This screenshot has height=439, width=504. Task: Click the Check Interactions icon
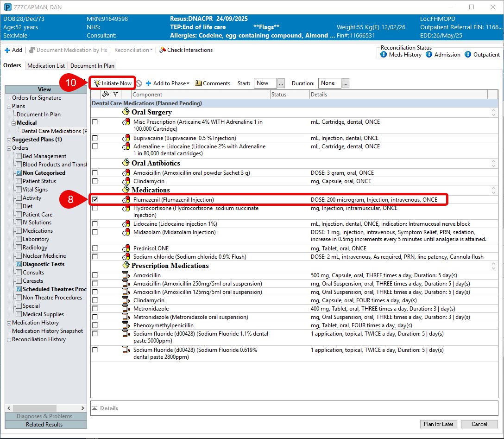[163, 50]
